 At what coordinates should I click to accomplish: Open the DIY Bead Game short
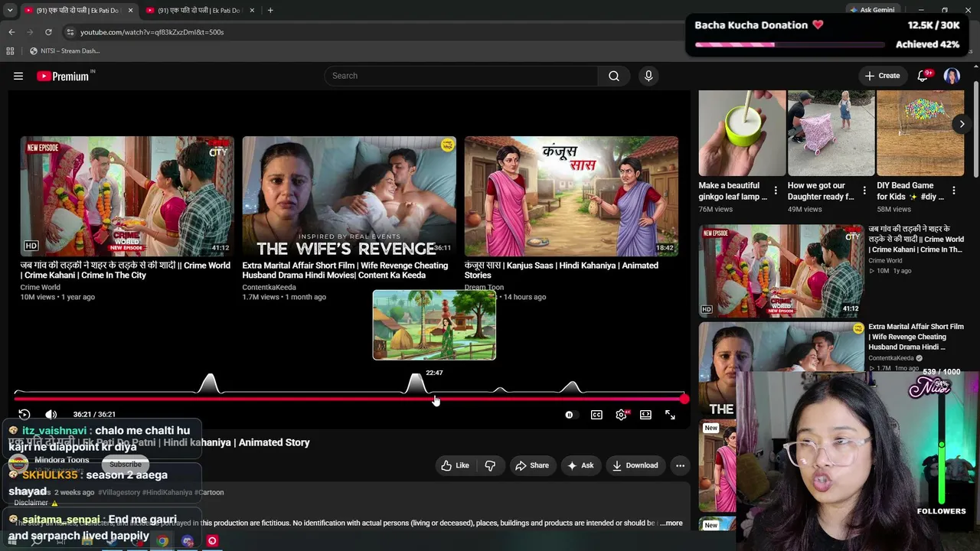click(920, 133)
